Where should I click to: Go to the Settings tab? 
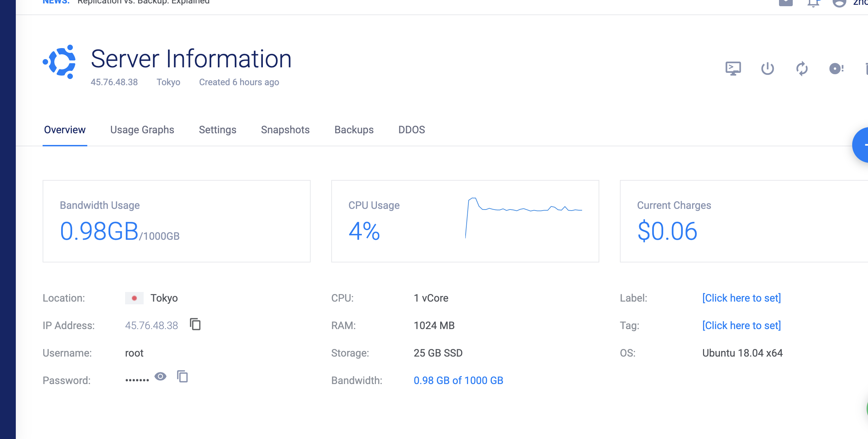[218, 130]
